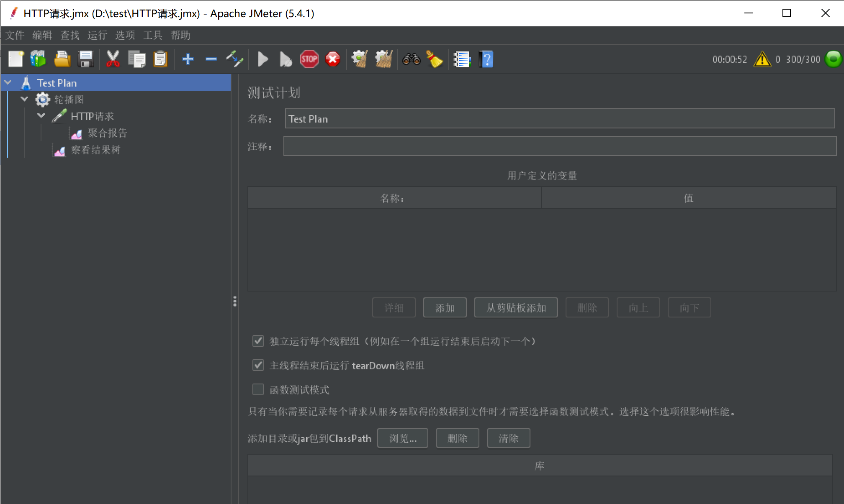
Task: Uncheck 独立运行每个线程组 checkbox
Action: pyautogui.click(x=258, y=341)
